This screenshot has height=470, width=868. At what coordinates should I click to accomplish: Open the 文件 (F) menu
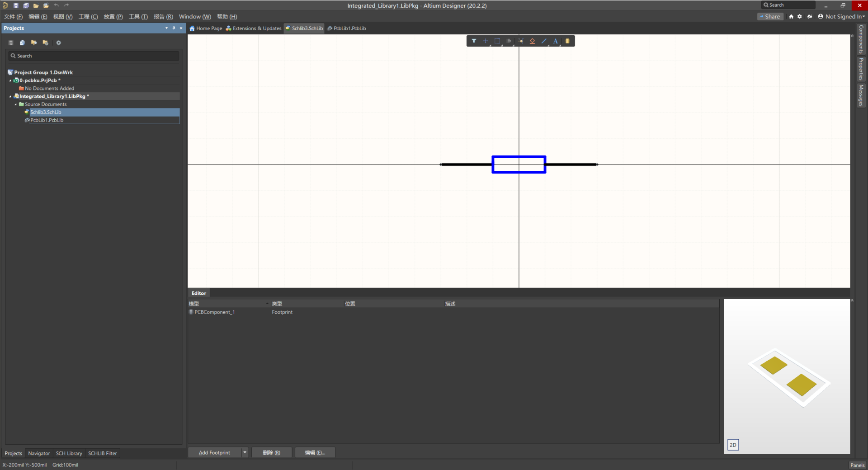coord(13,17)
